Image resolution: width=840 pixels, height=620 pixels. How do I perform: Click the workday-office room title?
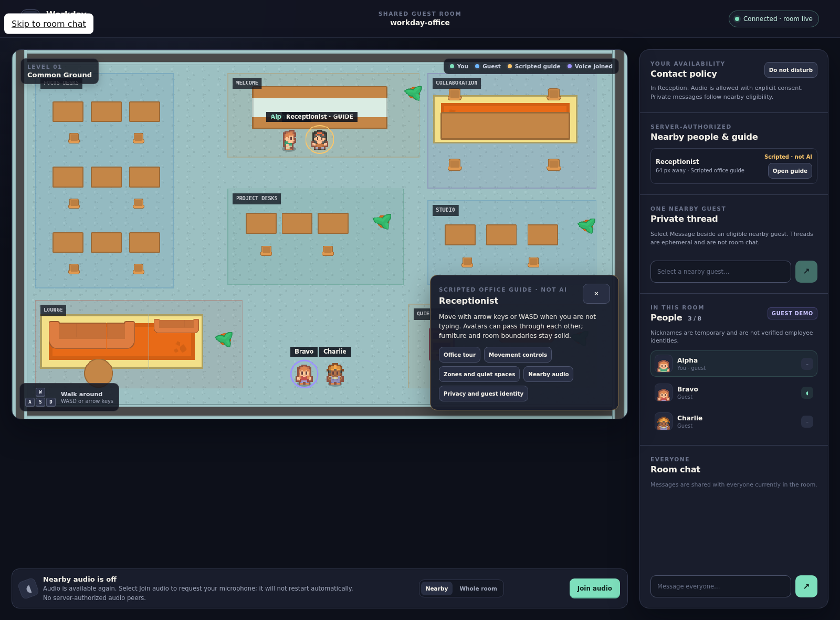pos(420,23)
